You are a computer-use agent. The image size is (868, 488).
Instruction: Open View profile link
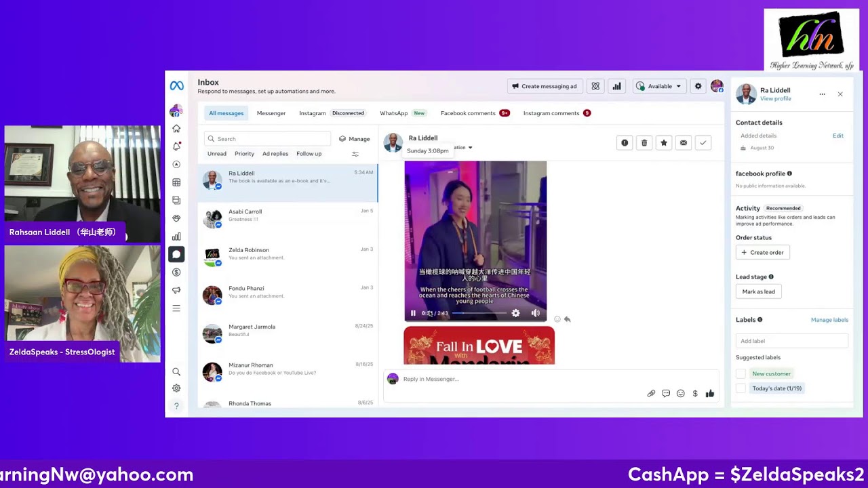pos(776,99)
